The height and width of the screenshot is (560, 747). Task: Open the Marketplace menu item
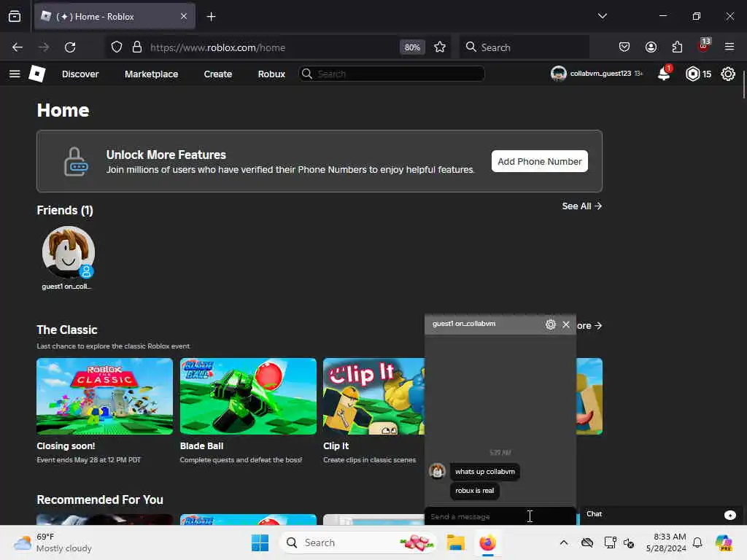pyautogui.click(x=152, y=74)
